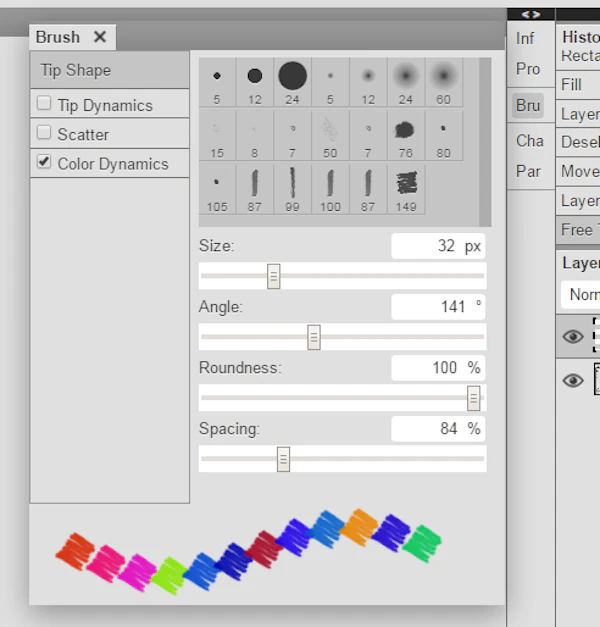This screenshot has height=627, width=600.
Task: Hide the top layer with eye icon
Action: pyautogui.click(x=573, y=336)
